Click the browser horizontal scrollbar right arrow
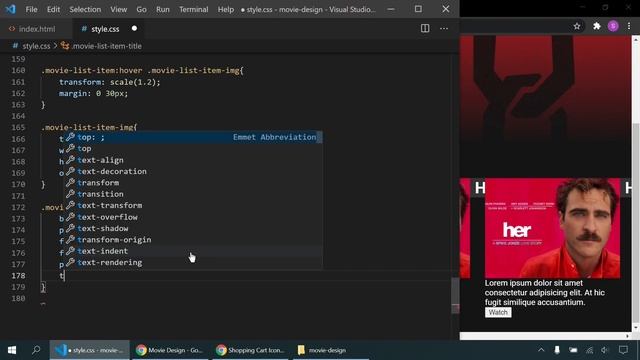The image size is (640, 360). point(627,336)
